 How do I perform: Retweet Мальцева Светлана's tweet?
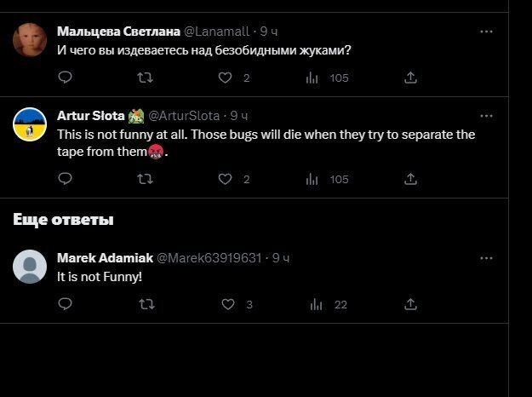click(146, 78)
